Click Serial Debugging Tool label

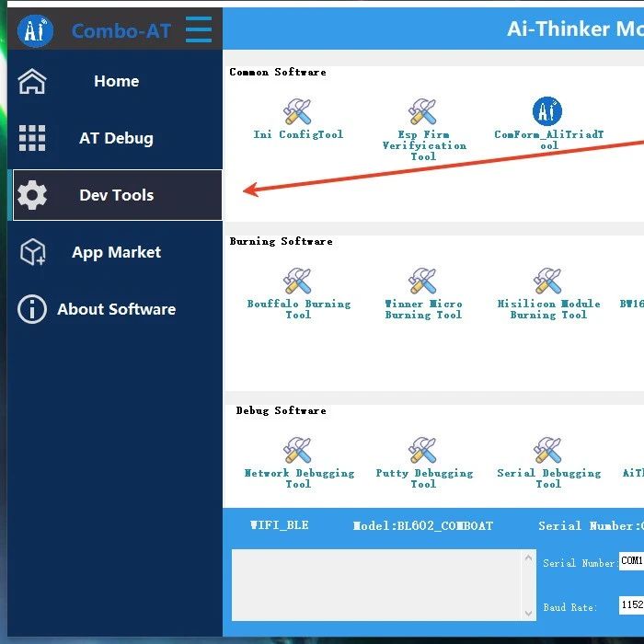point(548,478)
